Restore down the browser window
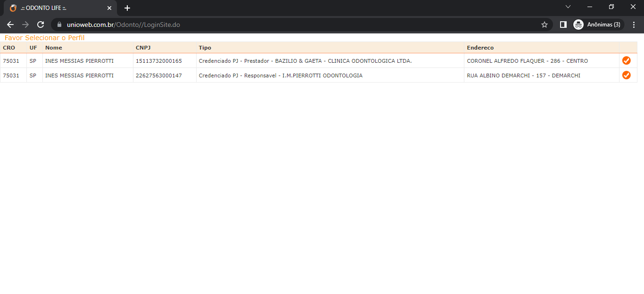The height and width of the screenshot is (294, 644). coord(611,7)
